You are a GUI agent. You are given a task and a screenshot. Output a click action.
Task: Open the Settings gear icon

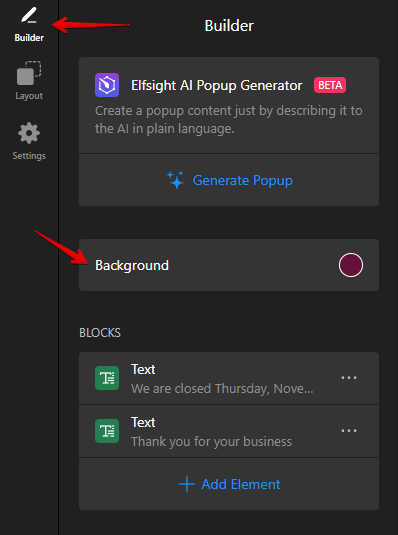29,133
